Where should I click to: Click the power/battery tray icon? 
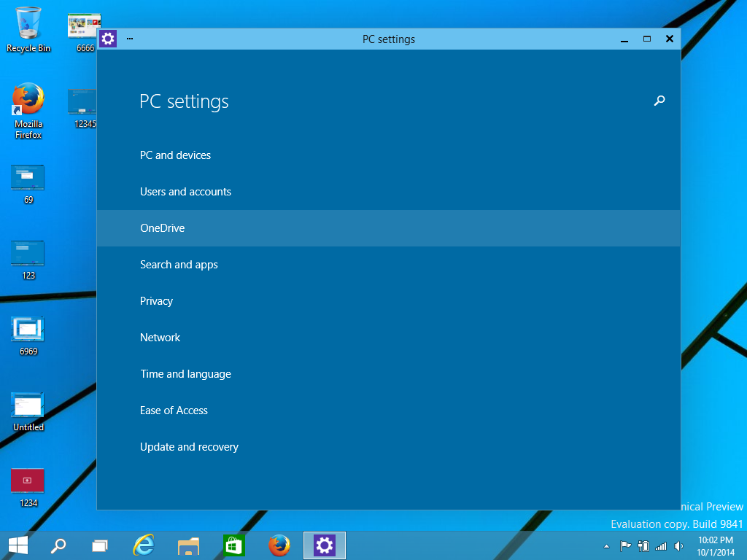[x=643, y=546]
